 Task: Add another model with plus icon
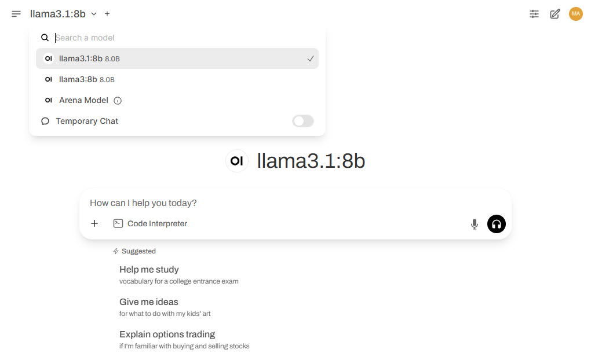click(x=107, y=14)
